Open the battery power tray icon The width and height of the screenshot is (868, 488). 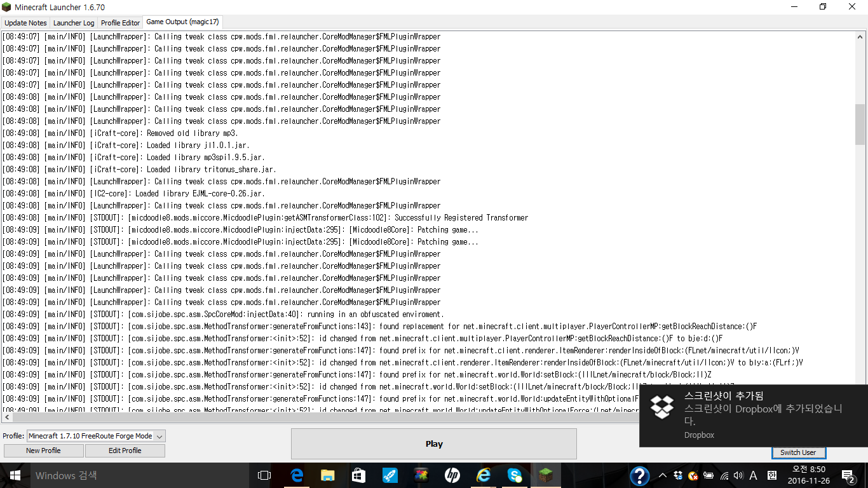708,475
